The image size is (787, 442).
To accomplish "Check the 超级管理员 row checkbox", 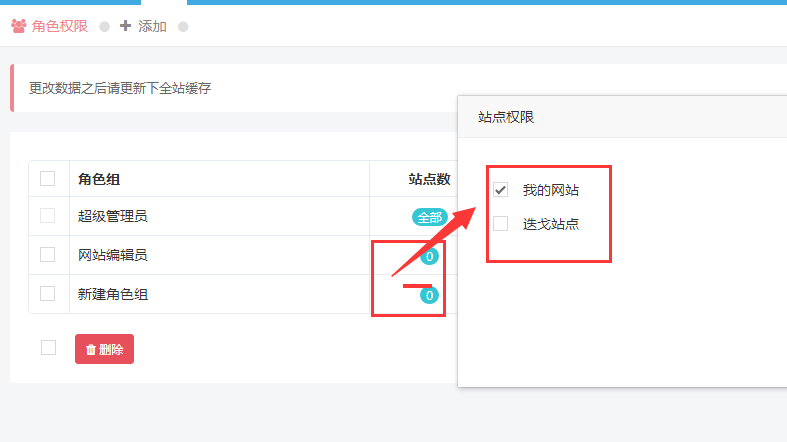I will tap(48, 216).
